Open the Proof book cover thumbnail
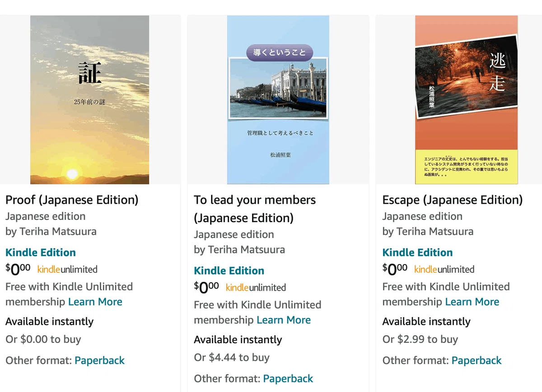 89,100
